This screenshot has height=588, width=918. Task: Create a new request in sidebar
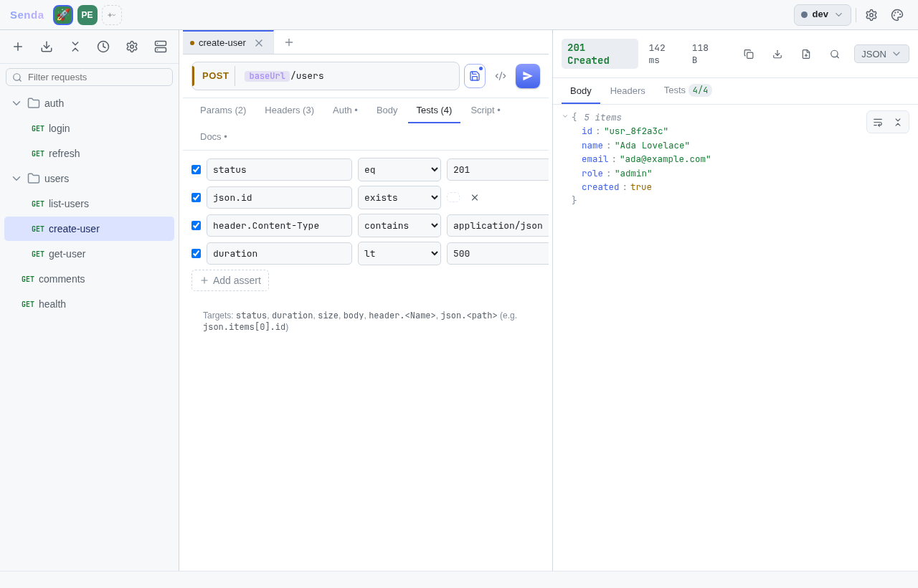pyautogui.click(x=18, y=47)
